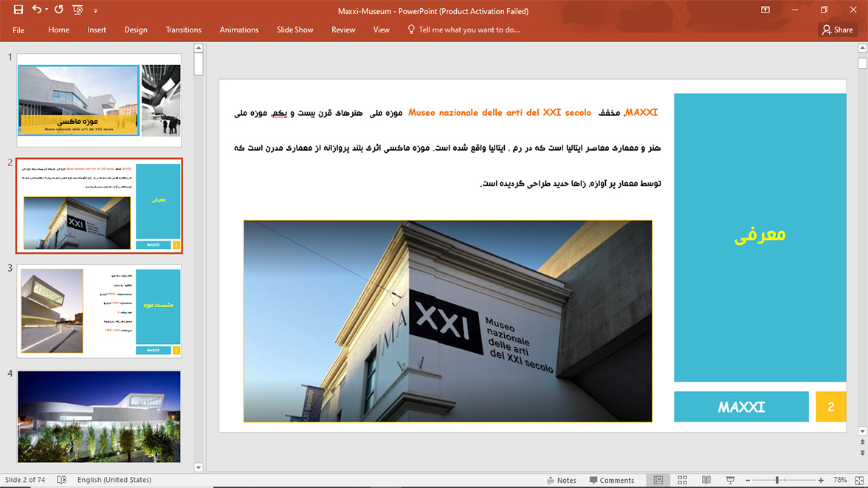Open the Review tab
Screen dimensions: 868x488
coord(343,30)
